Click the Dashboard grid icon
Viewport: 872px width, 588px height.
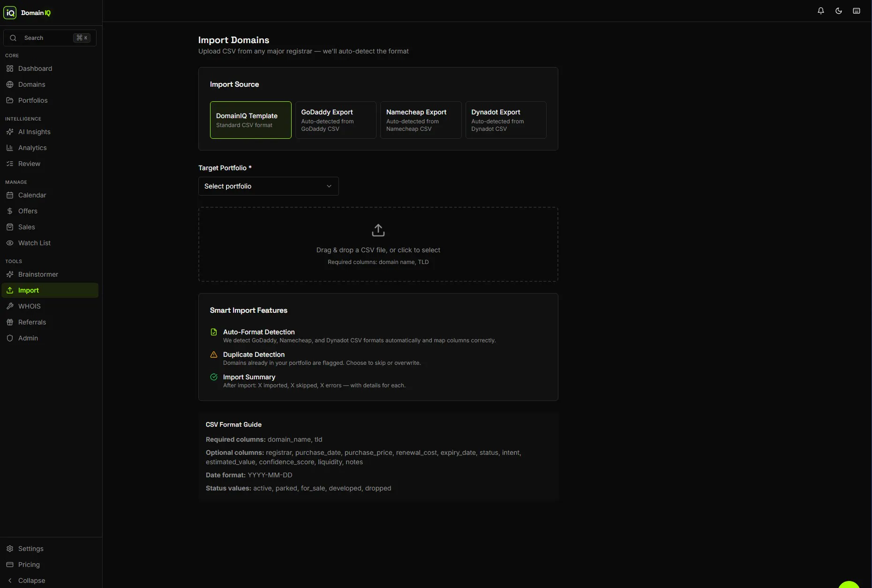[10, 68]
